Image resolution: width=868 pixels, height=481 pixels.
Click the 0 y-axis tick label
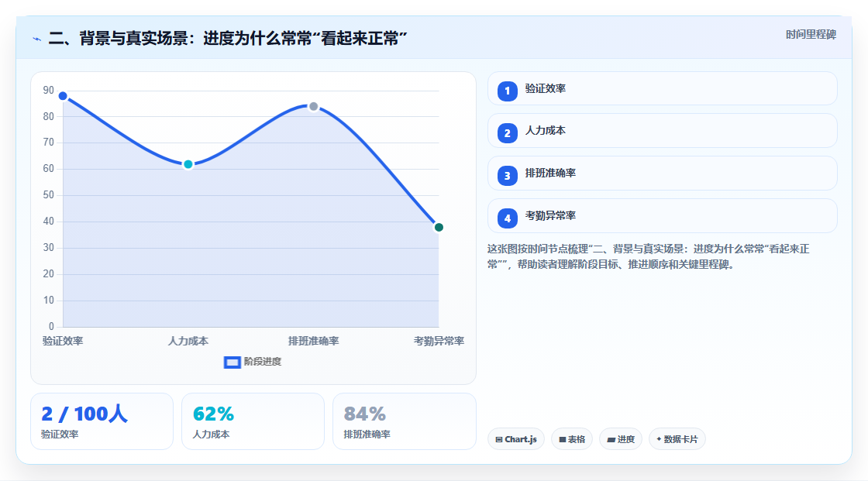pos(51,327)
